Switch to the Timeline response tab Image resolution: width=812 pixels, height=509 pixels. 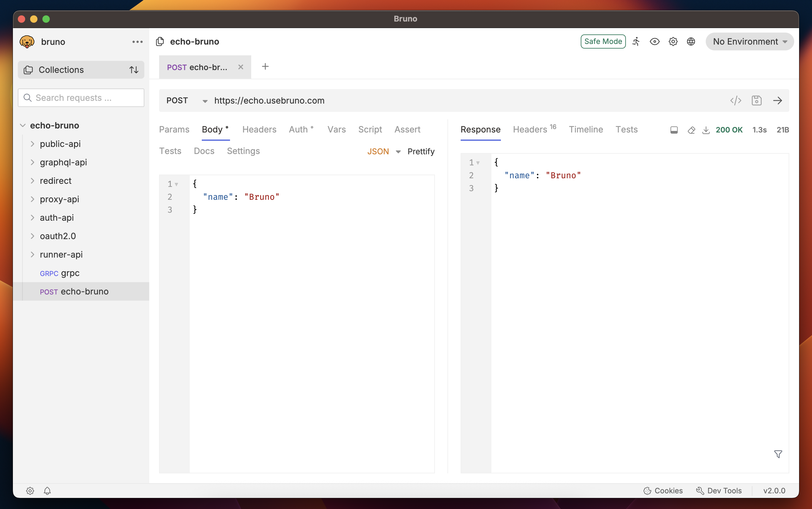[x=586, y=130]
